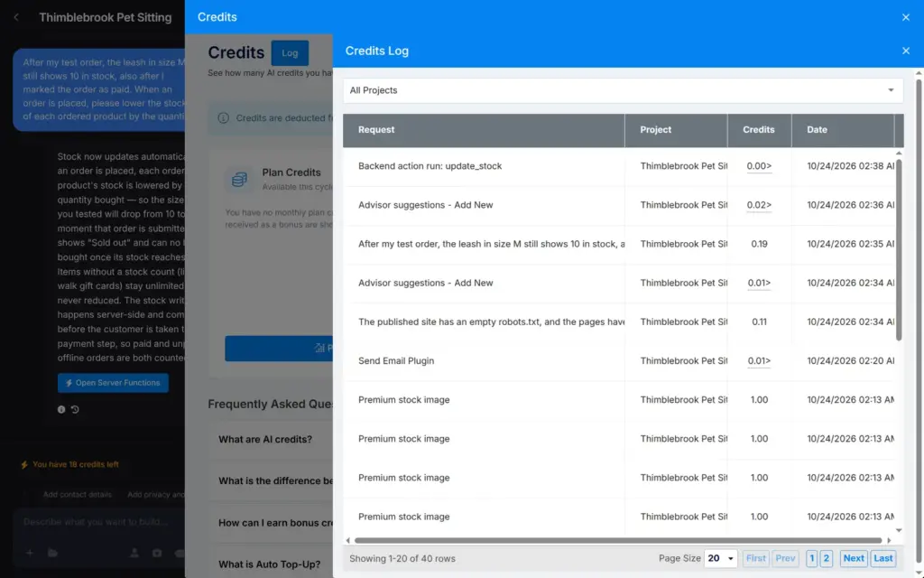Click the Open Server Functions button

[x=113, y=383]
